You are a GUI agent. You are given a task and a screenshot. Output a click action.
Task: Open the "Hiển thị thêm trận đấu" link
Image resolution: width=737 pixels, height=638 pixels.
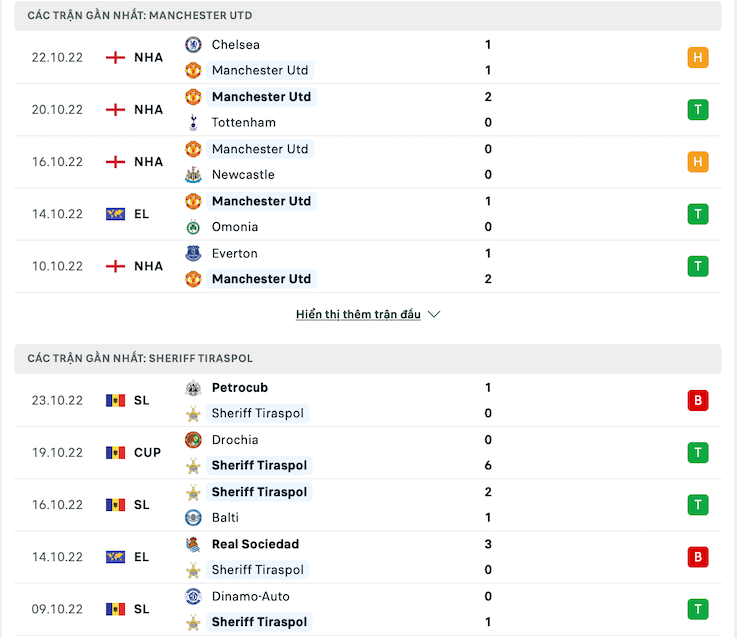click(x=358, y=314)
